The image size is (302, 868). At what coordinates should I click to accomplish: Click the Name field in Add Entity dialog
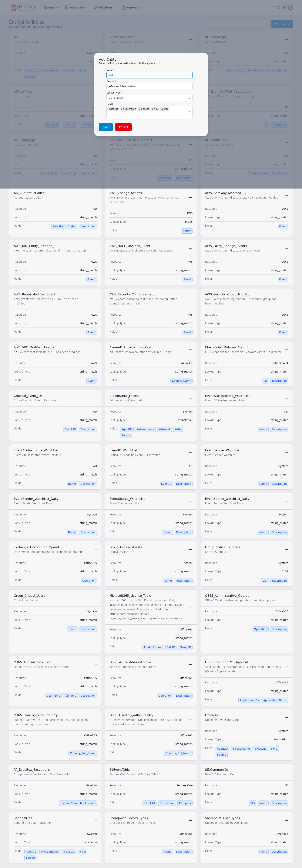[149, 75]
